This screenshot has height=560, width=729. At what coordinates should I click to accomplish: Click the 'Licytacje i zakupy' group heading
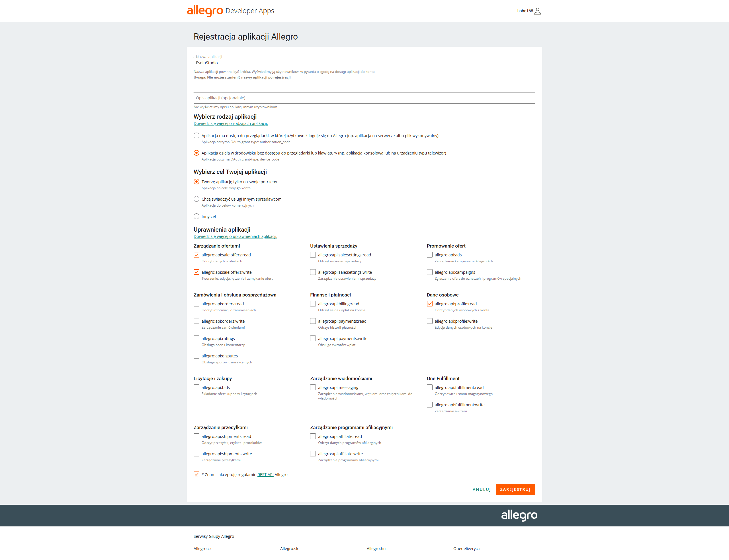(x=212, y=379)
